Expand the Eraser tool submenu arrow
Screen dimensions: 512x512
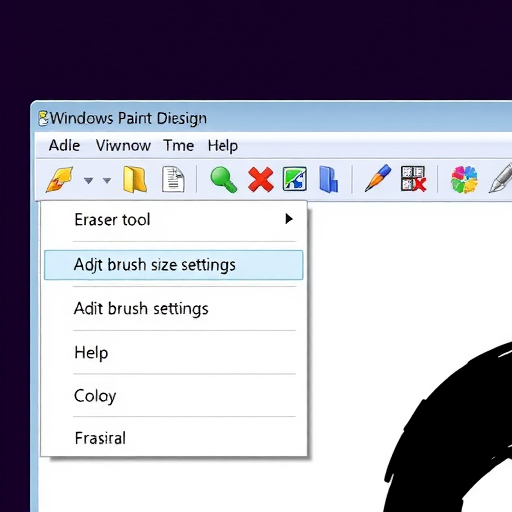tap(289, 219)
